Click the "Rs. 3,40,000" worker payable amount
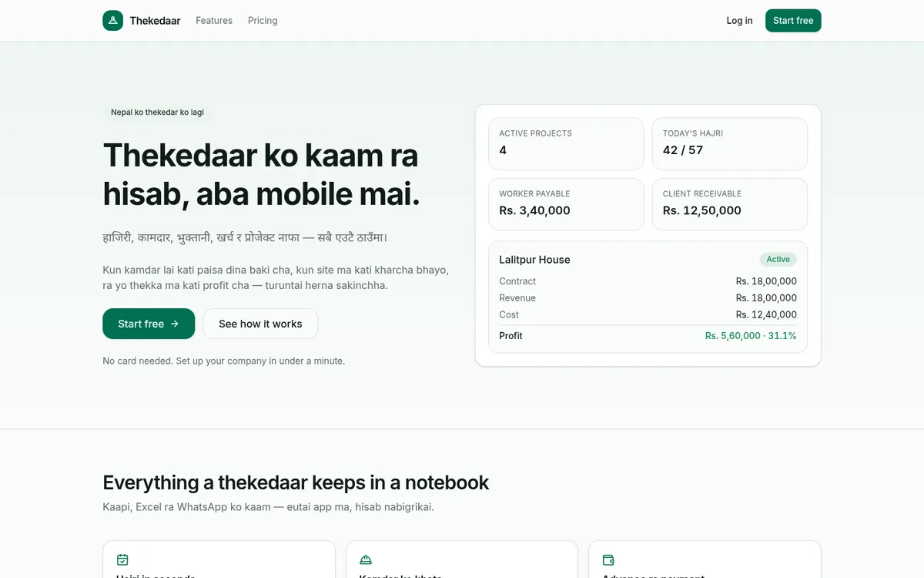Image resolution: width=924 pixels, height=578 pixels. (534, 210)
